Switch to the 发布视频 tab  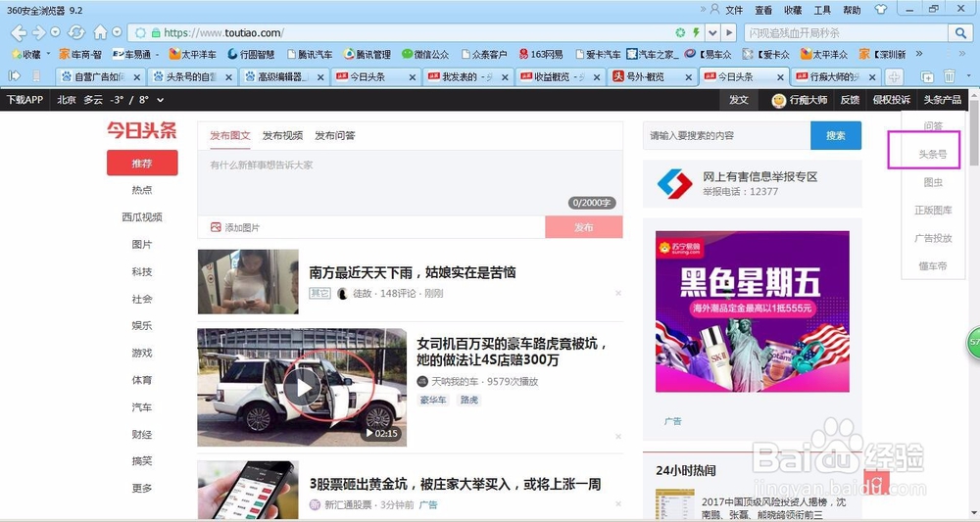pyautogui.click(x=282, y=135)
